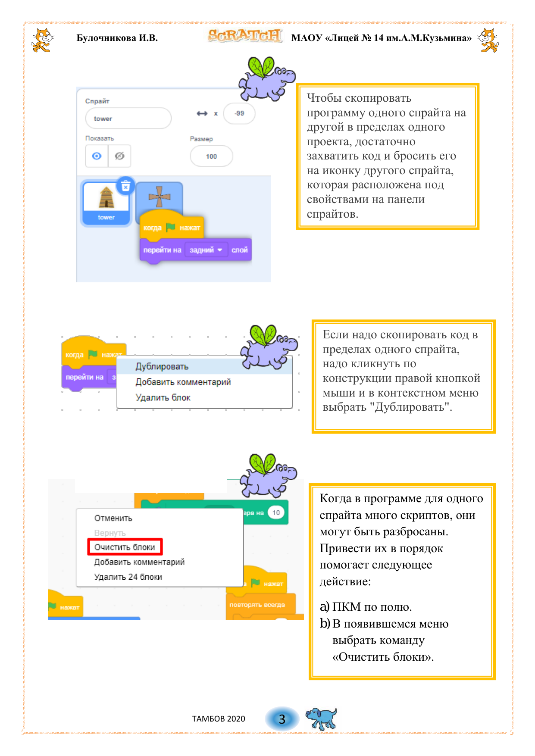The width and height of the screenshot is (535, 756).
Task: Click the Scratch cat in the top-right corner
Action: point(488,40)
